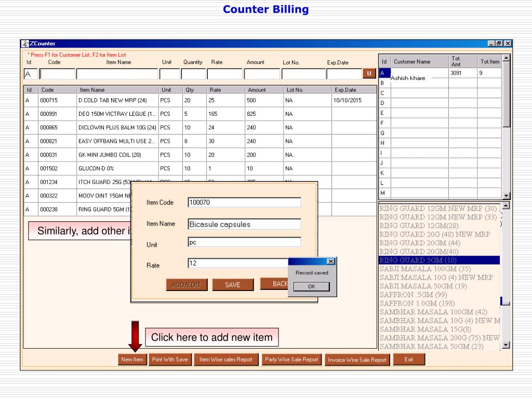
Task: Close the Record saved dialog with X
Action: point(331,261)
